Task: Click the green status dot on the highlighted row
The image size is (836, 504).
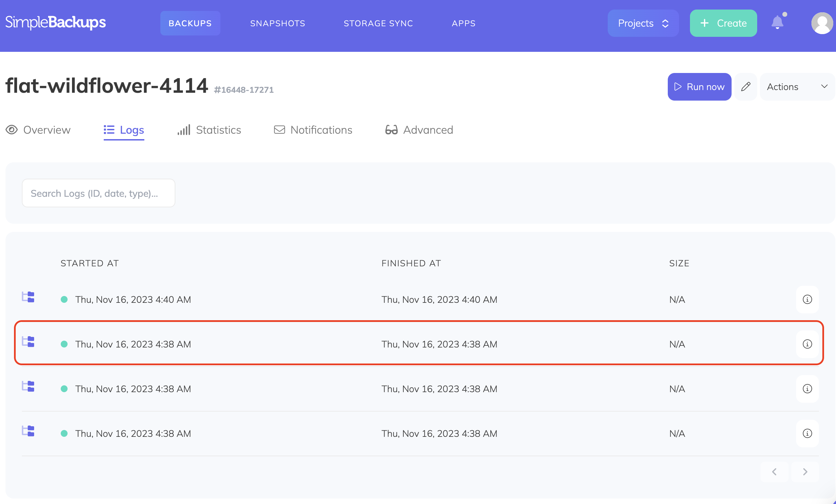Action: (65, 344)
